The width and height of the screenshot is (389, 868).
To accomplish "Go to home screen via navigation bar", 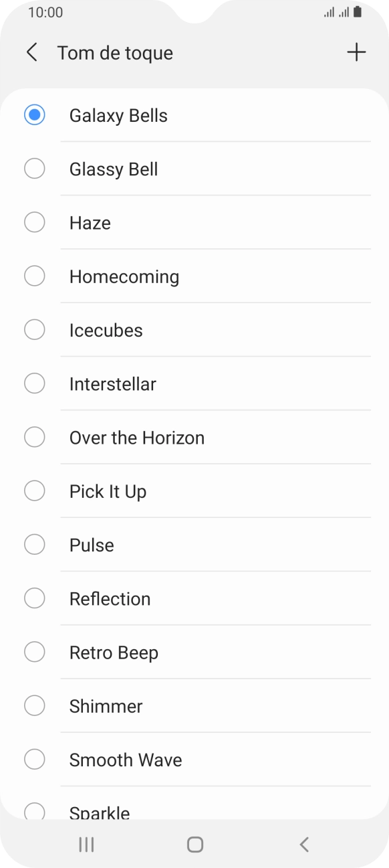I will (x=194, y=845).
